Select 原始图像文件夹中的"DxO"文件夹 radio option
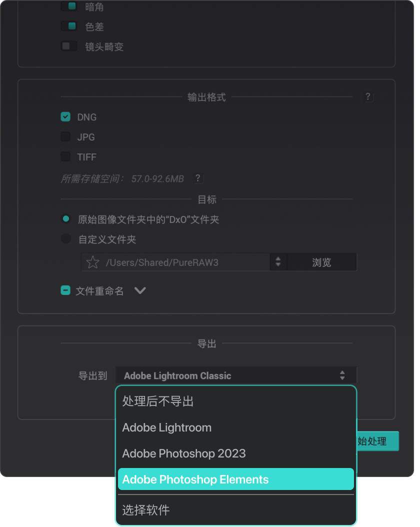 tap(66, 219)
